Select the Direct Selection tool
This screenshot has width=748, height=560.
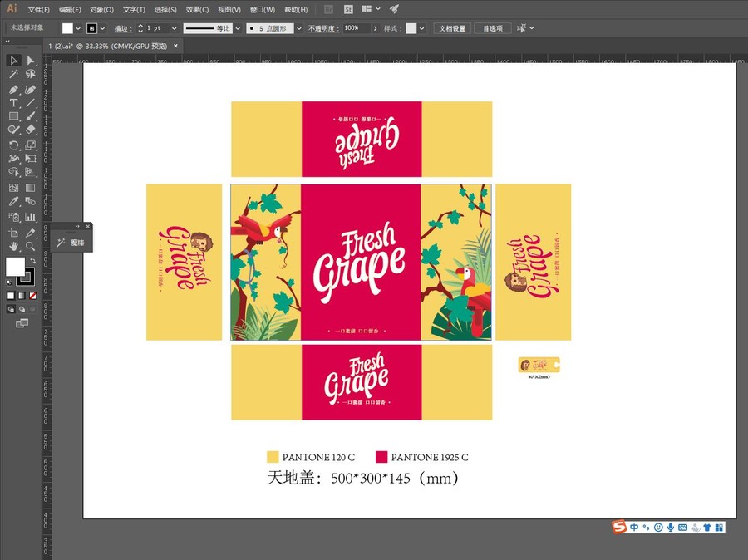tap(31, 61)
